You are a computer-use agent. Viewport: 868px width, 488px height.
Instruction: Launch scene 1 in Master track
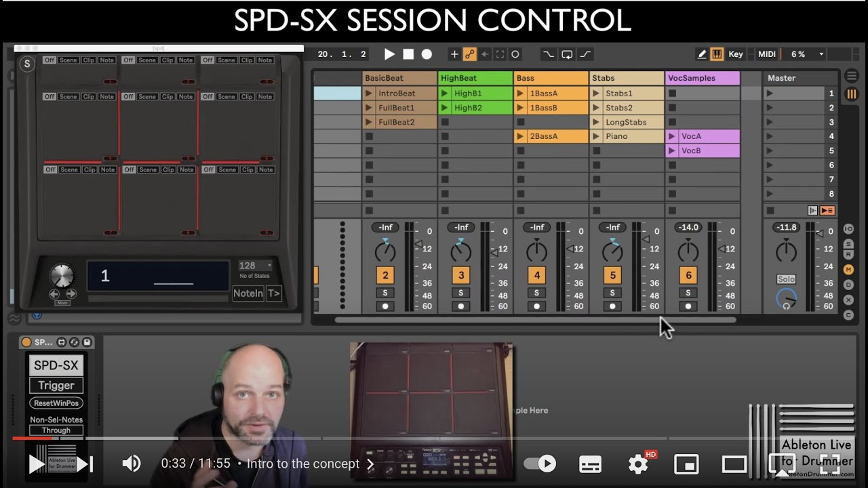(x=770, y=94)
